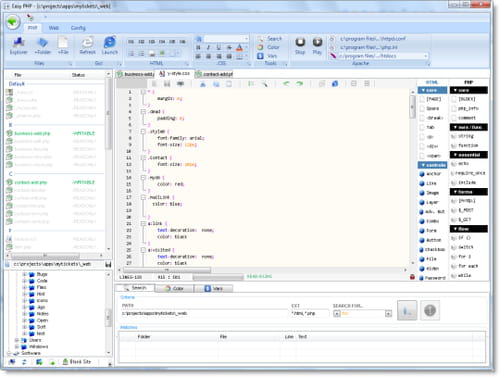
Task: Open the Config ribbon tab
Action: [x=78, y=28]
